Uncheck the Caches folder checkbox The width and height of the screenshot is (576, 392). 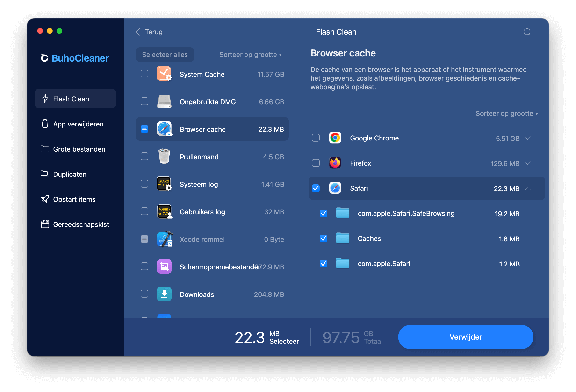(323, 238)
